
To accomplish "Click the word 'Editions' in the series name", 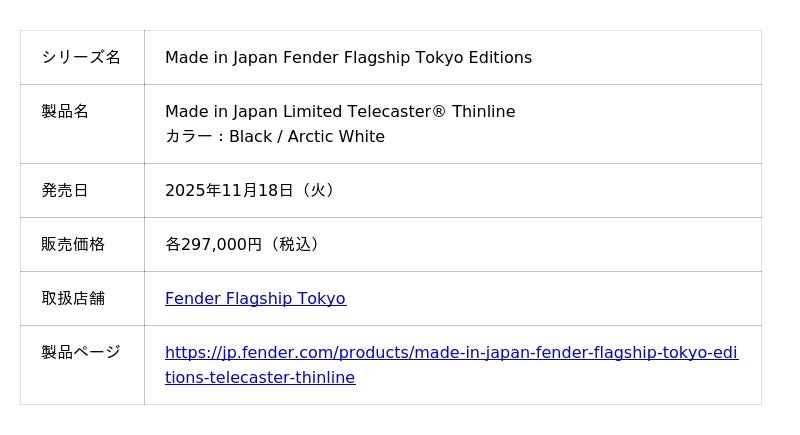I will [x=500, y=57].
